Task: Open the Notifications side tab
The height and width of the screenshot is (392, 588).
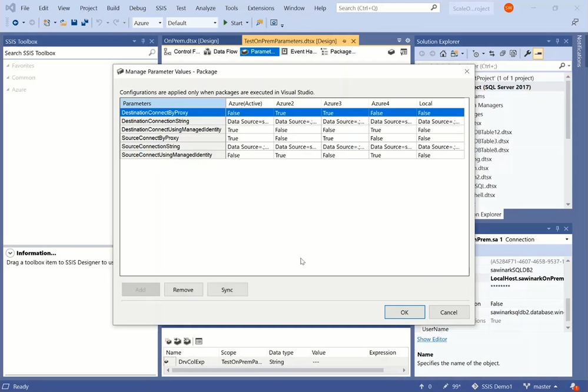Action: 579,51
